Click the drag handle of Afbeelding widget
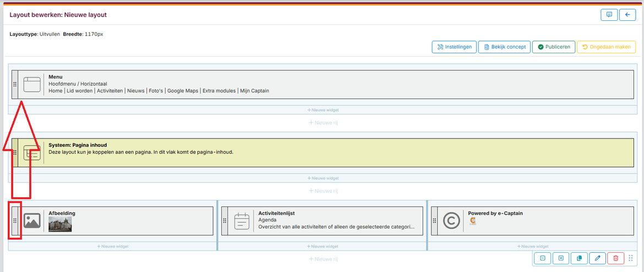The width and height of the screenshot is (644, 272). click(x=15, y=221)
